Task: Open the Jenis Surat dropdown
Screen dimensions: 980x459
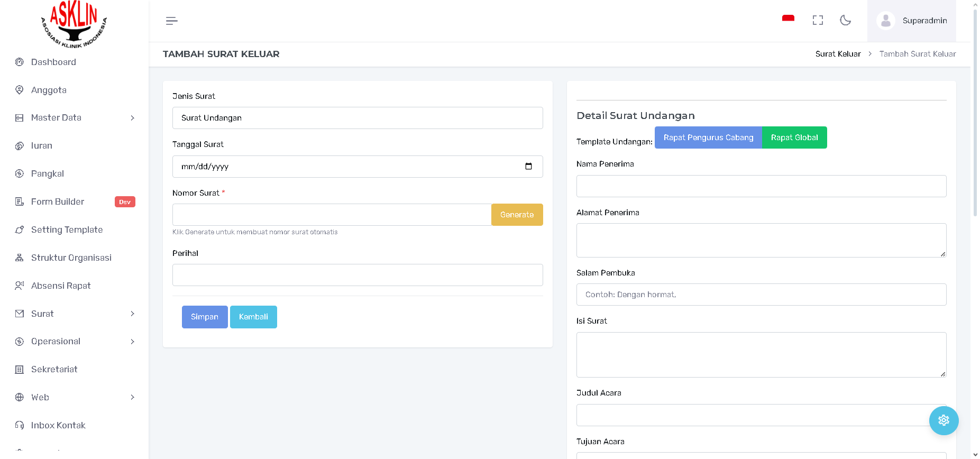Action: pos(358,118)
